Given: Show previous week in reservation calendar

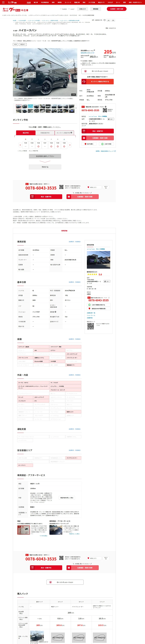Looking at the screenshot, I should (20, 145).
